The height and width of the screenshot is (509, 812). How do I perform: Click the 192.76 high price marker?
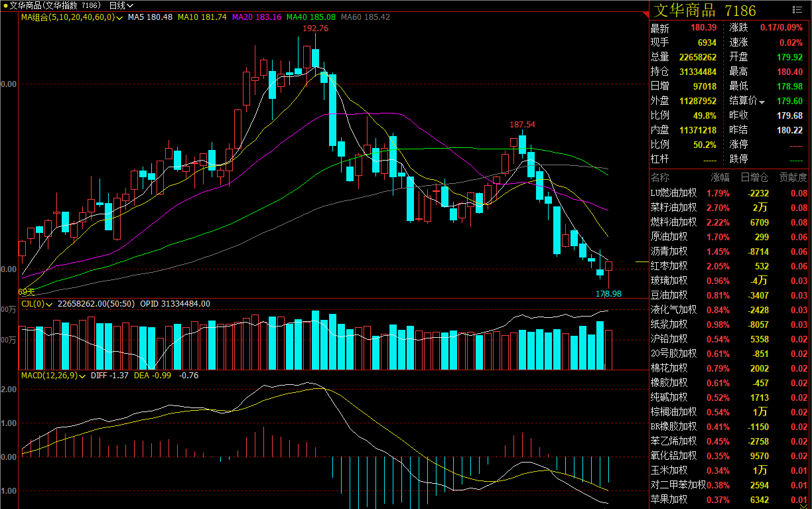[x=315, y=29]
